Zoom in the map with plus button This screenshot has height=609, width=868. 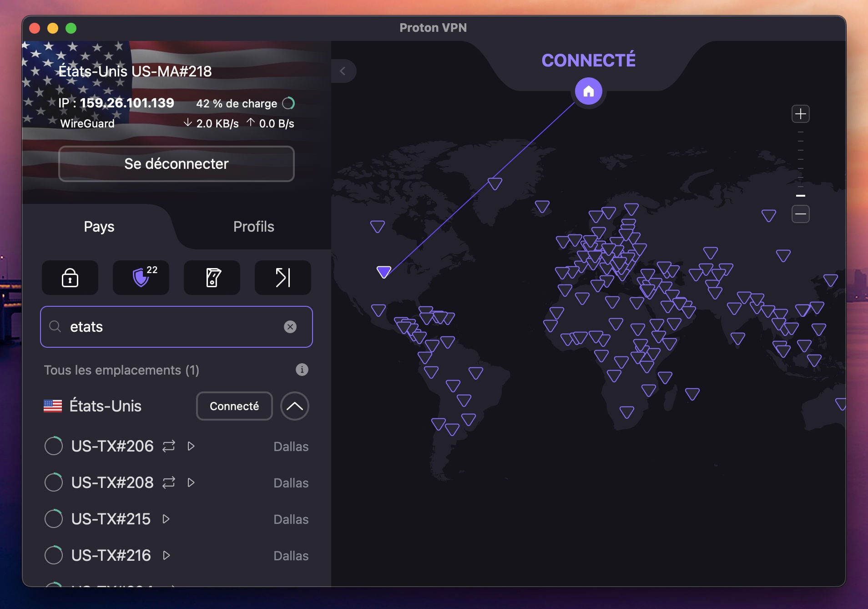(801, 114)
